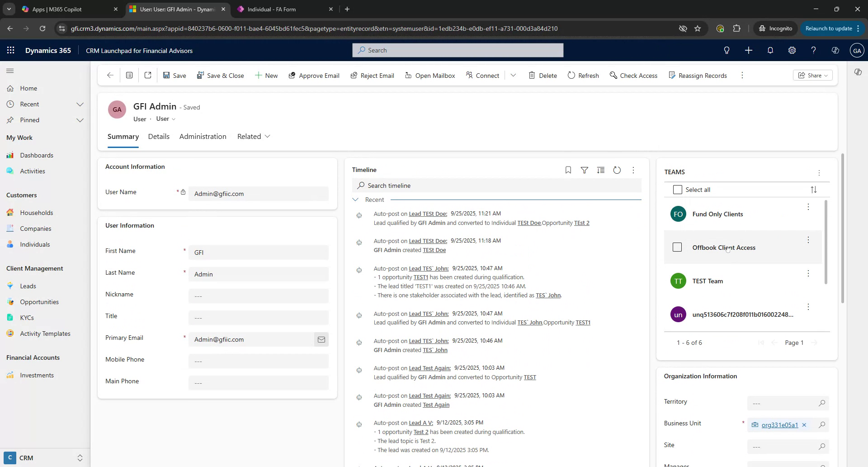868x467 pixels.
Task: Open the Dynamics 365 app launcher waffle
Action: pos(10,50)
